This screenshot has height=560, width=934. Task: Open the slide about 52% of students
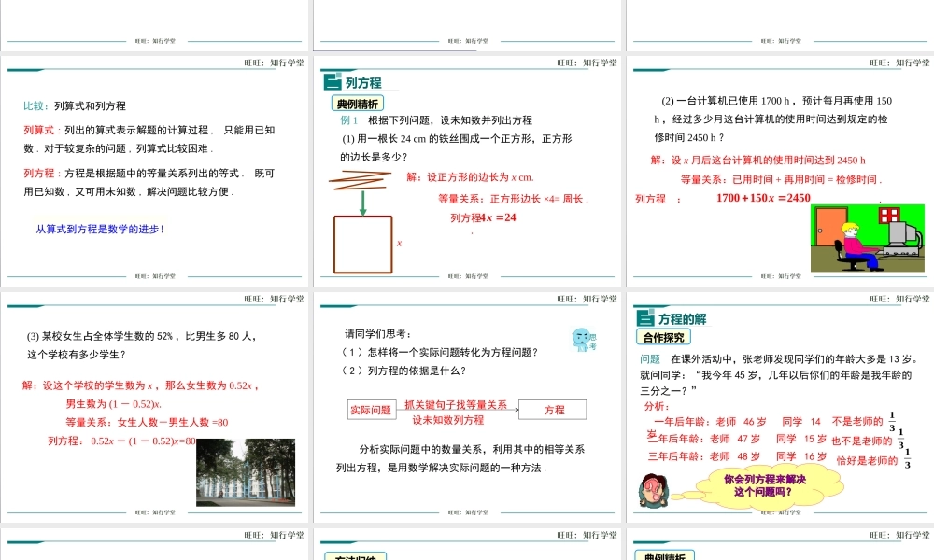[x=155, y=407]
